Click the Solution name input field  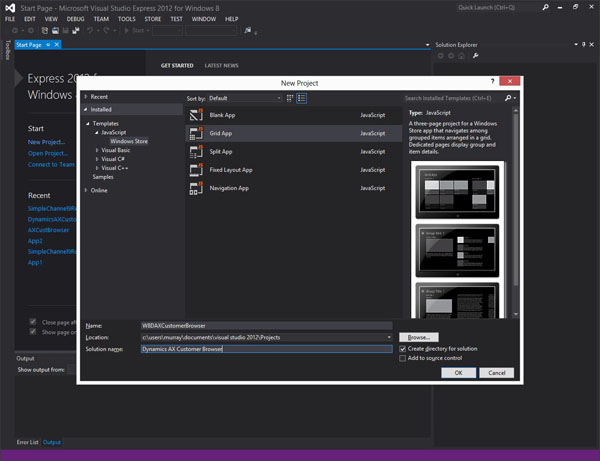[267, 349]
